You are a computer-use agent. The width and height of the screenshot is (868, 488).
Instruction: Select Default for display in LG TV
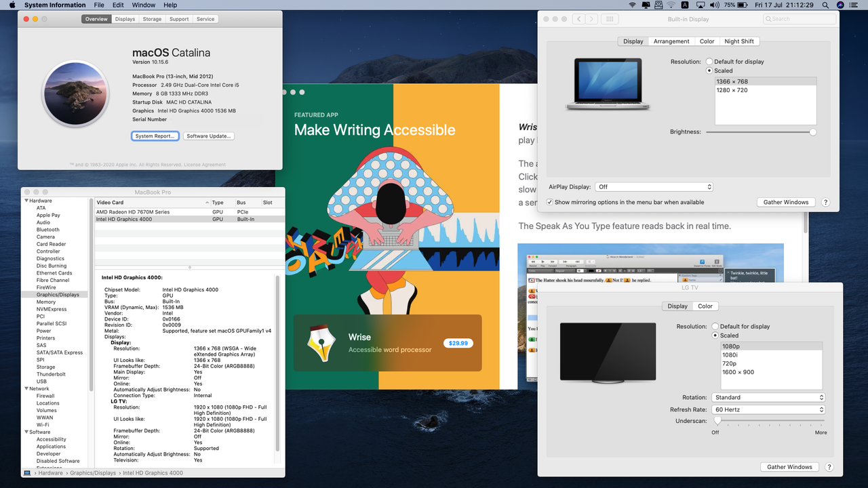[715, 327]
